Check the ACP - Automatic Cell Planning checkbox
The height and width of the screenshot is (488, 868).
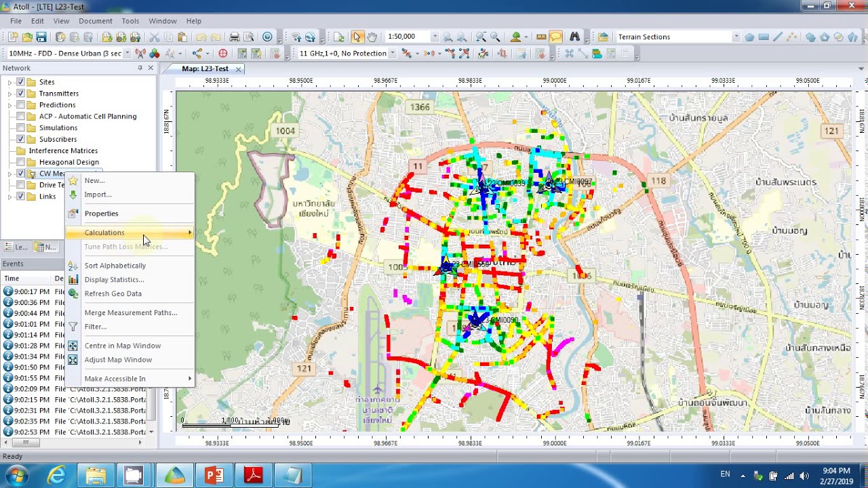coord(20,117)
